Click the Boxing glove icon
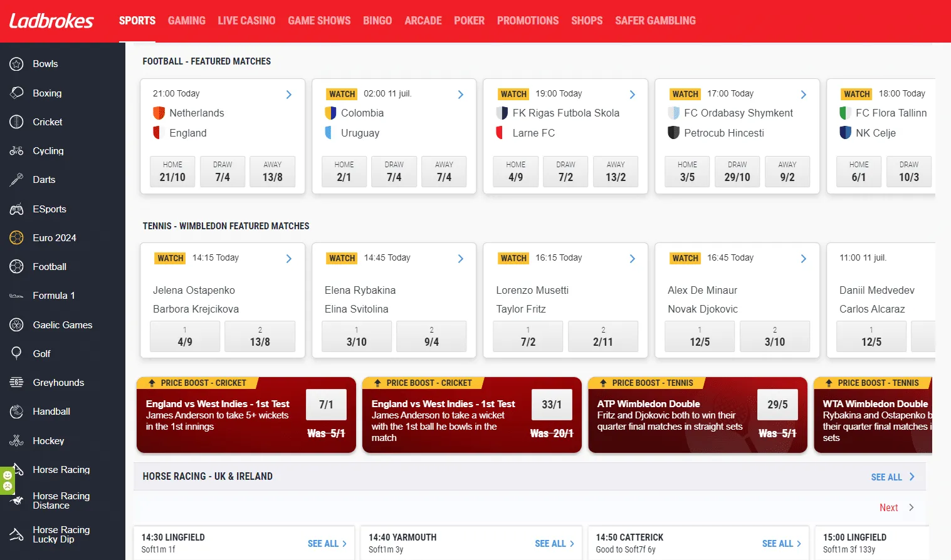 point(15,93)
